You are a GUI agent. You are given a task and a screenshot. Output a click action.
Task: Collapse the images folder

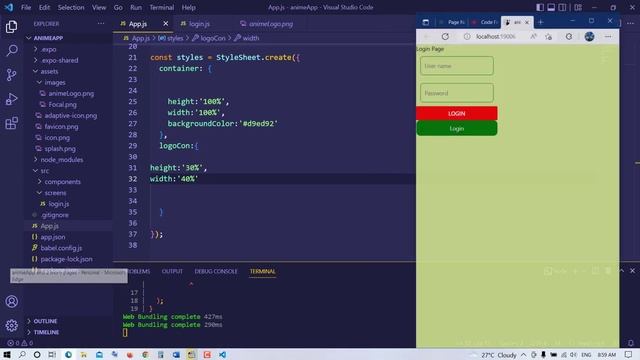click(x=55, y=82)
